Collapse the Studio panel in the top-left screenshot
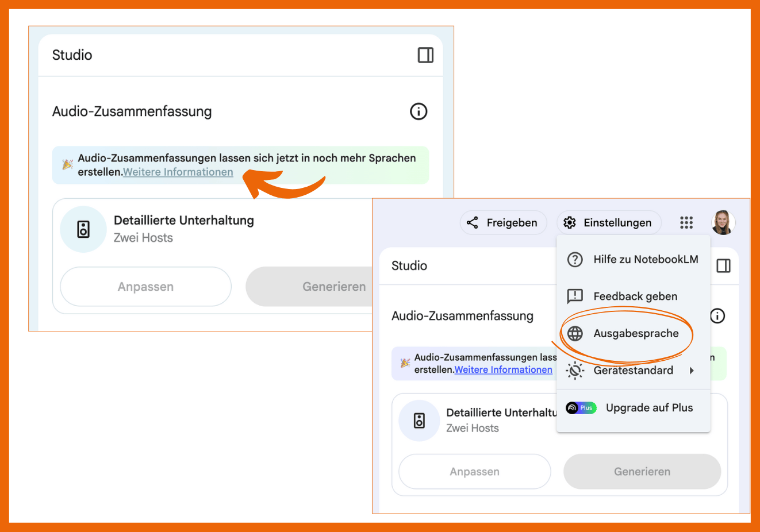This screenshot has width=760, height=532. [x=425, y=55]
